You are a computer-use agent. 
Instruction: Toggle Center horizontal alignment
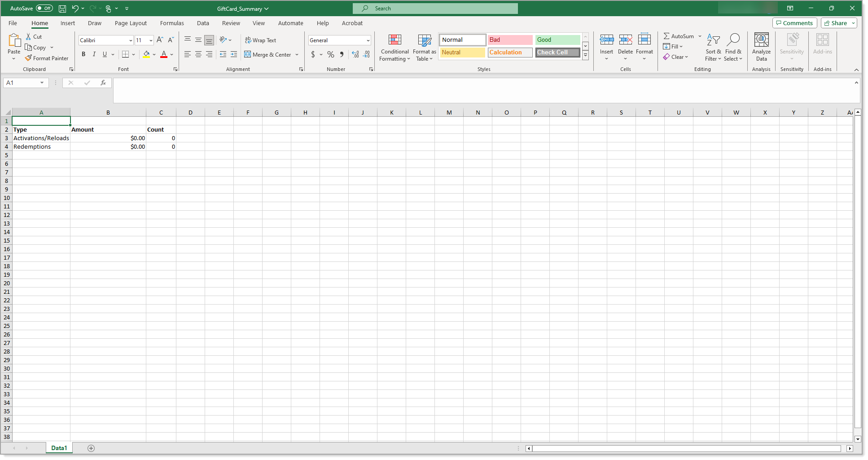tap(198, 54)
